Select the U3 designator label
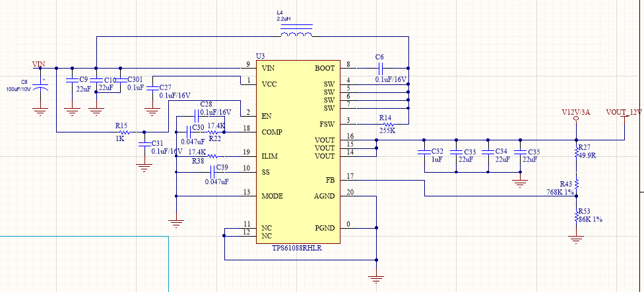 click(x=261, y=56)
